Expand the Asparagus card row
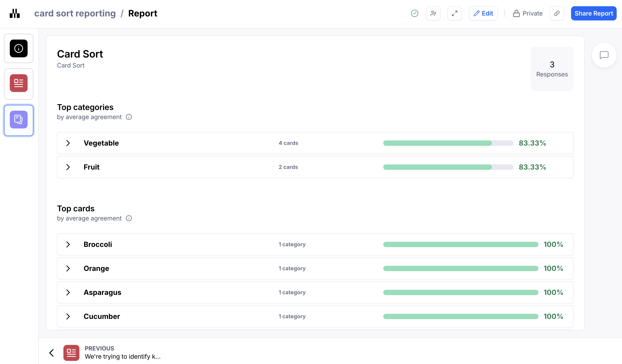The image size is (622, 364). 68,292
